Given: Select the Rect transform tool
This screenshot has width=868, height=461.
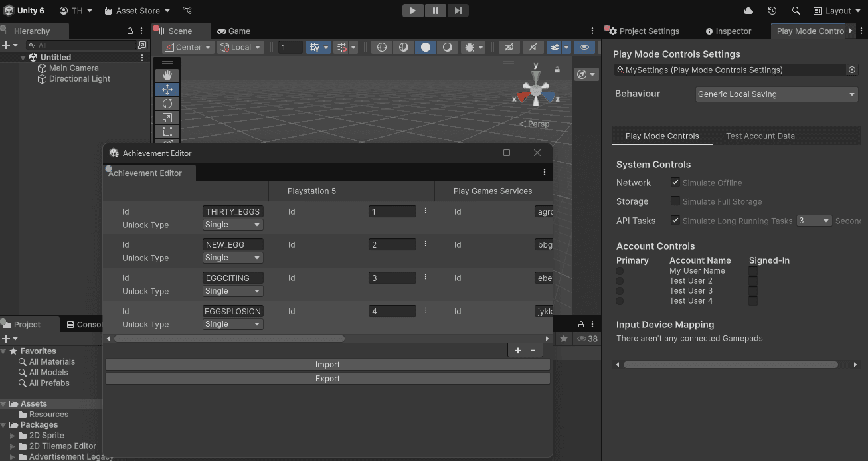Looking at the screenshot, I should pyautogui.click(x=167, y=132).
